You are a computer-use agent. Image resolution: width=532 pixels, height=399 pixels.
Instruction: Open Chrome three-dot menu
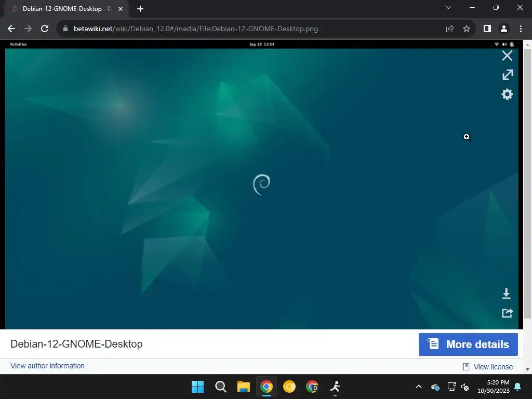[521, 29]
